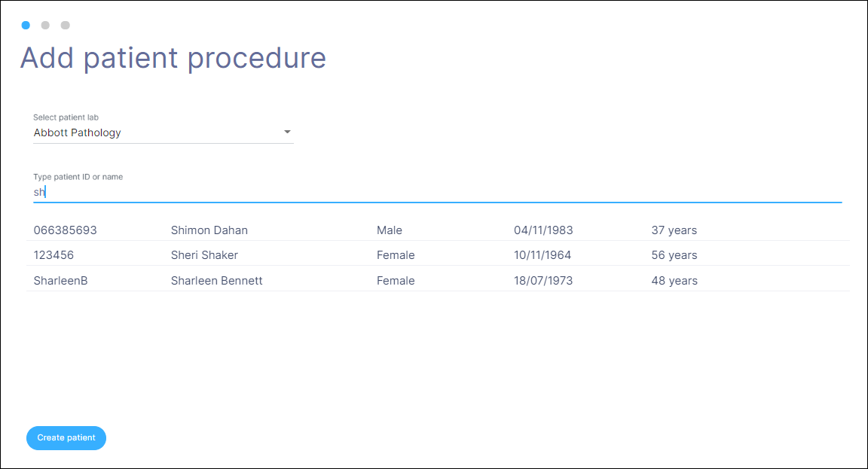Click the first blue step dot
The image size is (868, 469).
pyautogui.click(x=26, y=26)
